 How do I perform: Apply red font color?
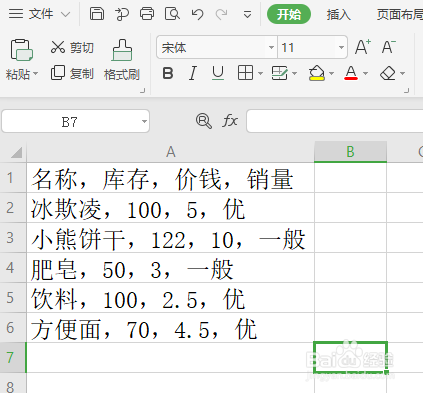[x=351, y=73]
